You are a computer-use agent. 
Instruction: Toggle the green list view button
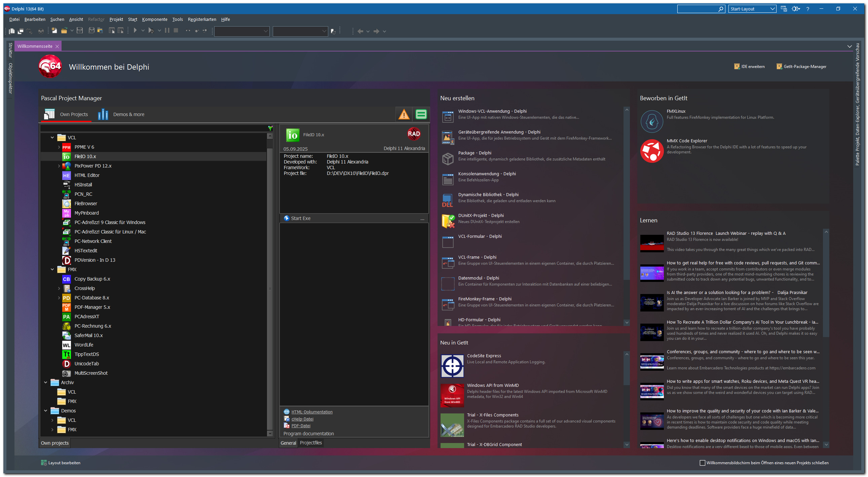pyautogui.click(x=421, y=114)
